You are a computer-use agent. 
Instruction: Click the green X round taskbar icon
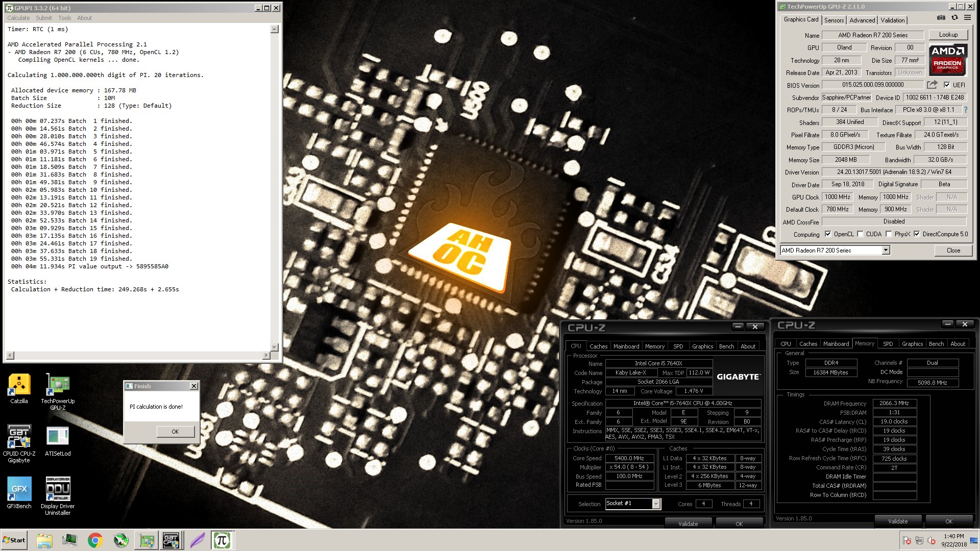(120, 540)
